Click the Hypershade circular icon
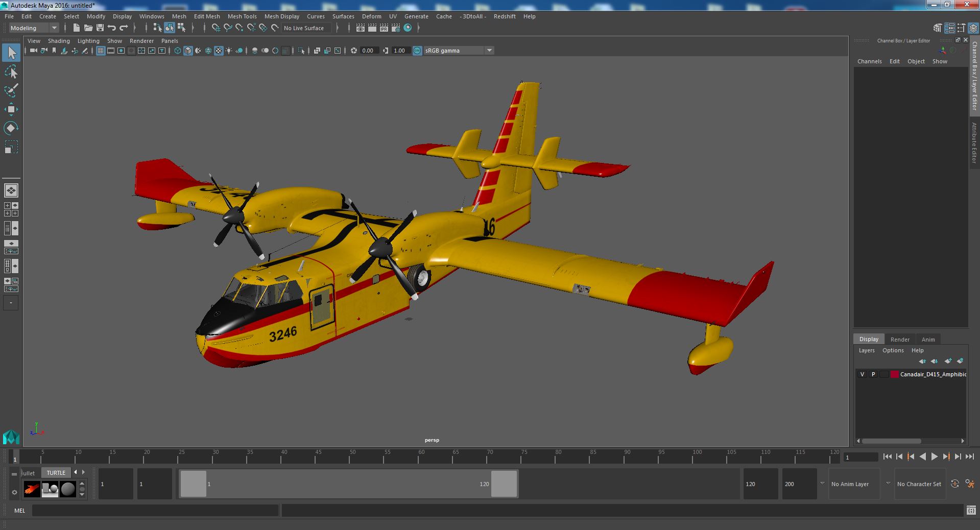 [x=408, y=28]
